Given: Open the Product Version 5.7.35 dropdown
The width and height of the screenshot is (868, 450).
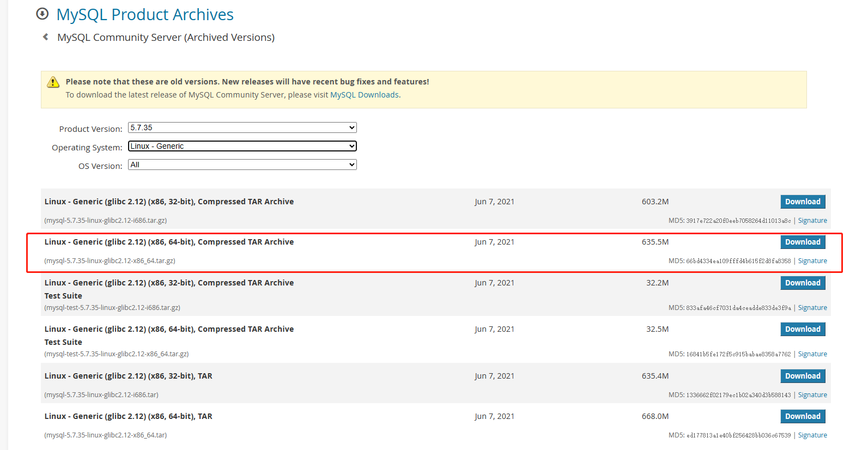Looking at the screenshot, I should pos(242,127).
